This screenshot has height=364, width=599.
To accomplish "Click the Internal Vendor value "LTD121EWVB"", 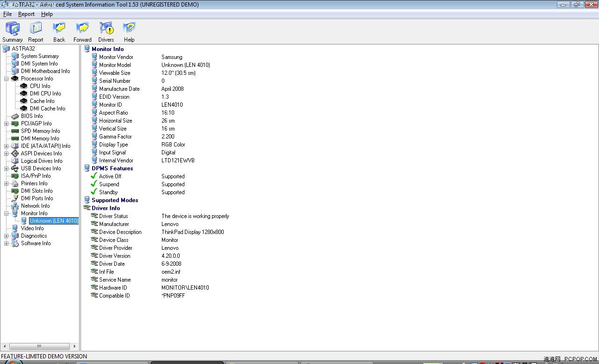I will (x=178, y=160).
